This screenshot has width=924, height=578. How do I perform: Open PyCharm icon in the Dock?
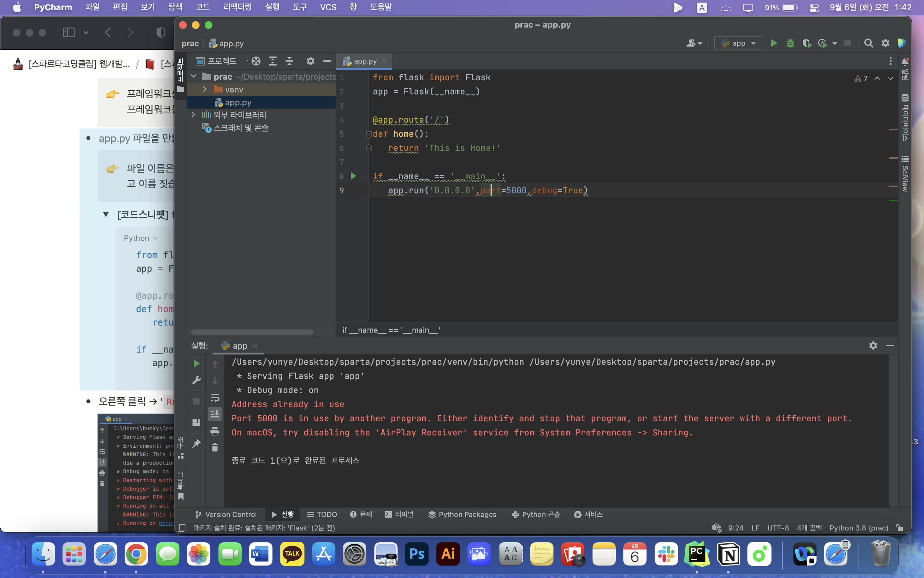tap(697, 554)
